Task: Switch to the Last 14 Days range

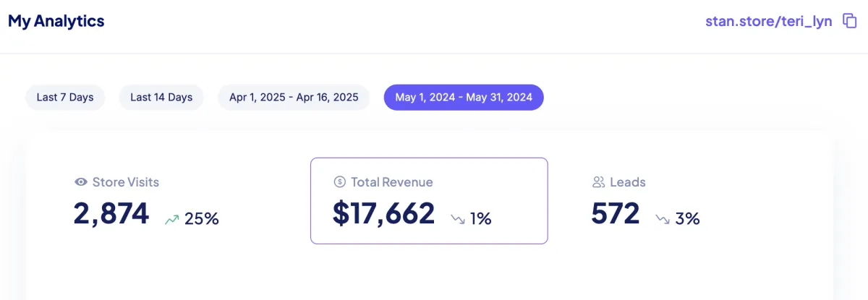Action: tap(161, 97)
